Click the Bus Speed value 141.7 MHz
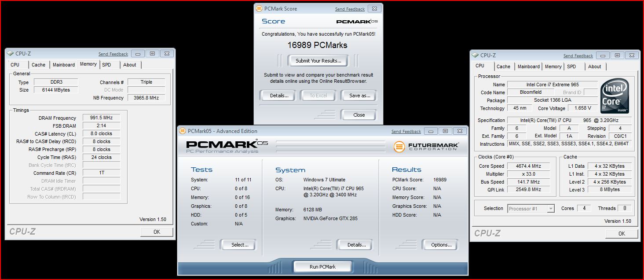Image resolution: width=644 pixels, height=280 pixels. tap(528, 182)
